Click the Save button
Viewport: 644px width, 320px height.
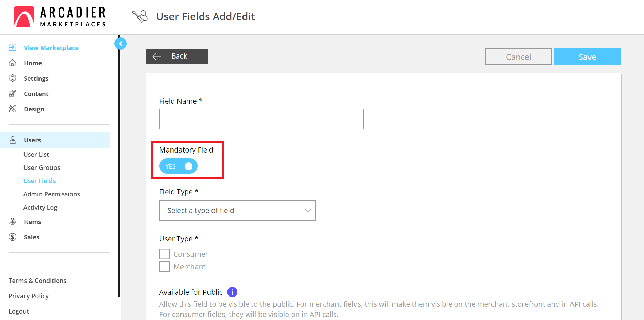coord(587,57)
